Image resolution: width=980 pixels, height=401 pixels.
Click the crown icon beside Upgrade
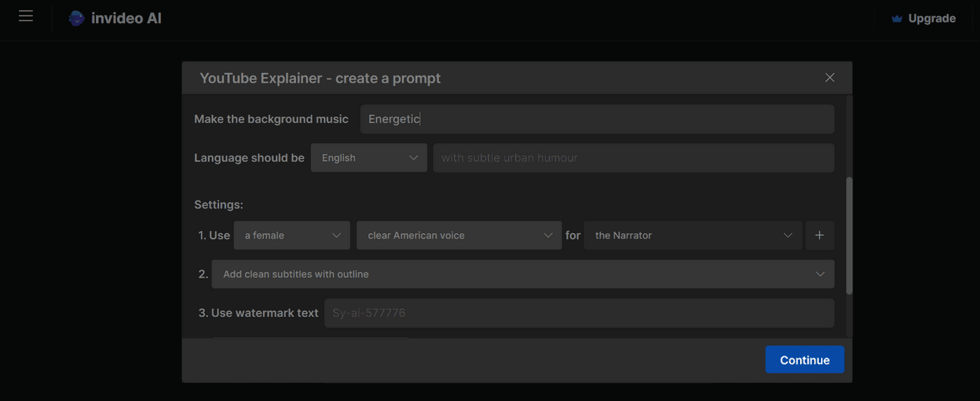pyautogui.click(x=896, y=19)
